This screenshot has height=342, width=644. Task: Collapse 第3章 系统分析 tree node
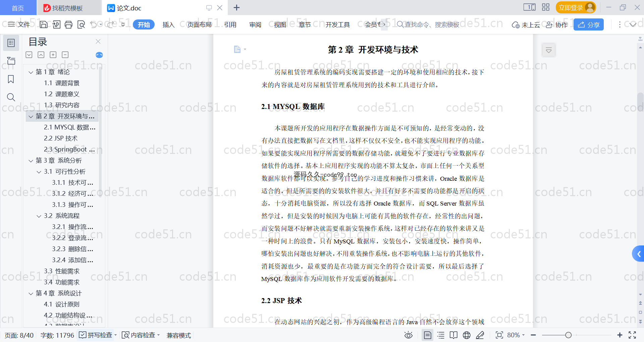click(x=31, y=161)
